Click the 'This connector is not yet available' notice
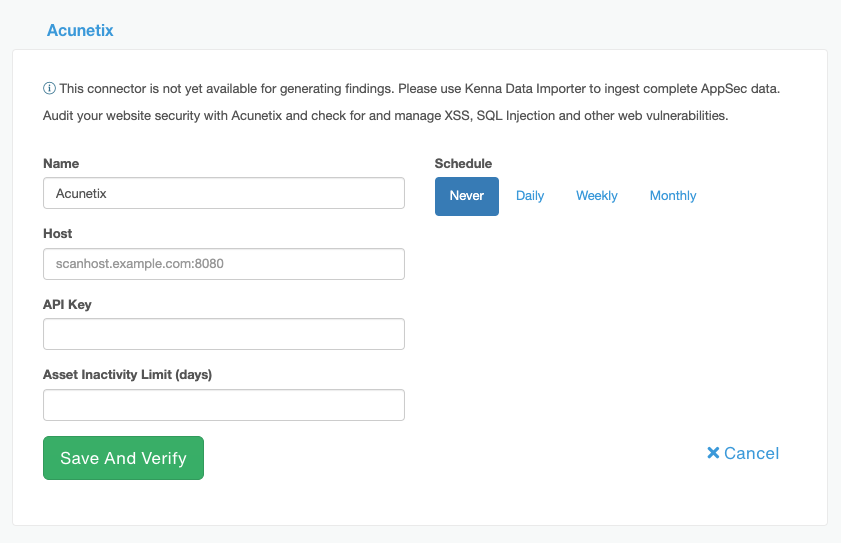Image resolution: width=841 pixels, height=543 pixels. pyautogui.click(x=419, y=89)
